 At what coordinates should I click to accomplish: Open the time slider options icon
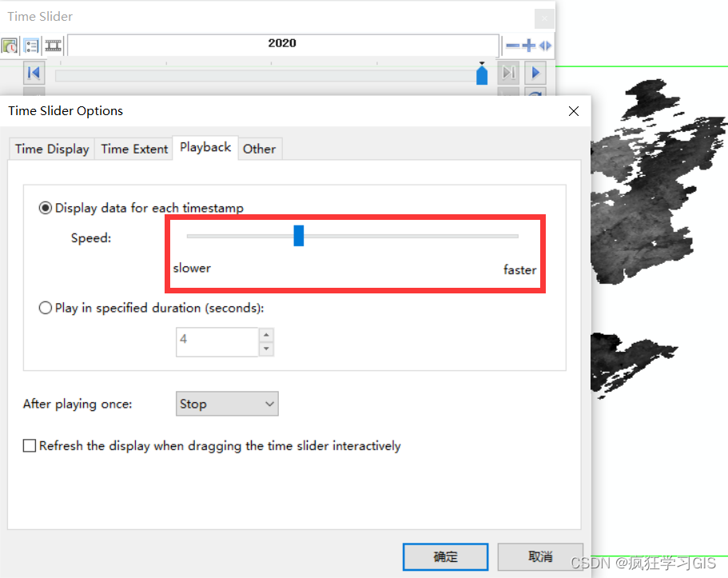(x=31, y=46)
